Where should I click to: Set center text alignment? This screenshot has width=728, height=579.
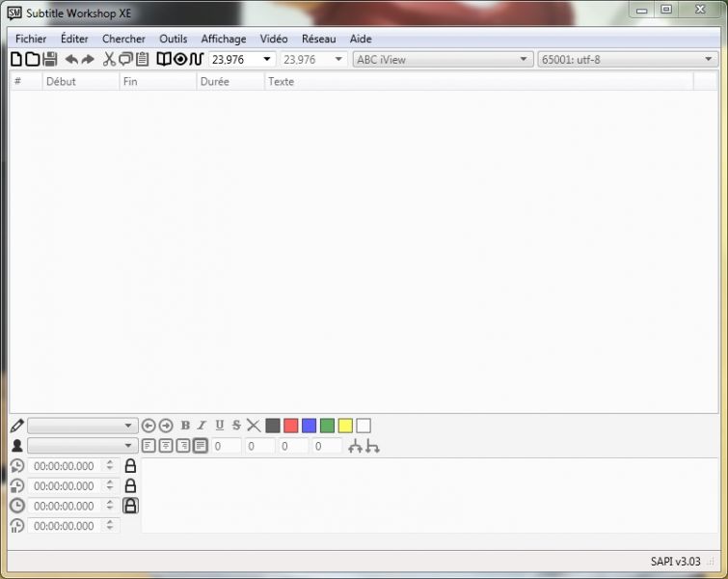point(166,446)
